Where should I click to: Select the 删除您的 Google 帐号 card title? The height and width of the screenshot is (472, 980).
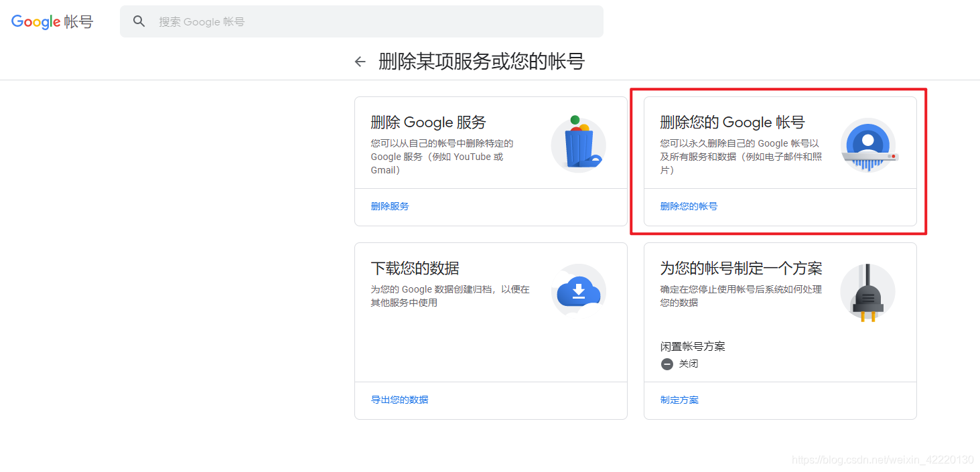click(x=732, y=123)
